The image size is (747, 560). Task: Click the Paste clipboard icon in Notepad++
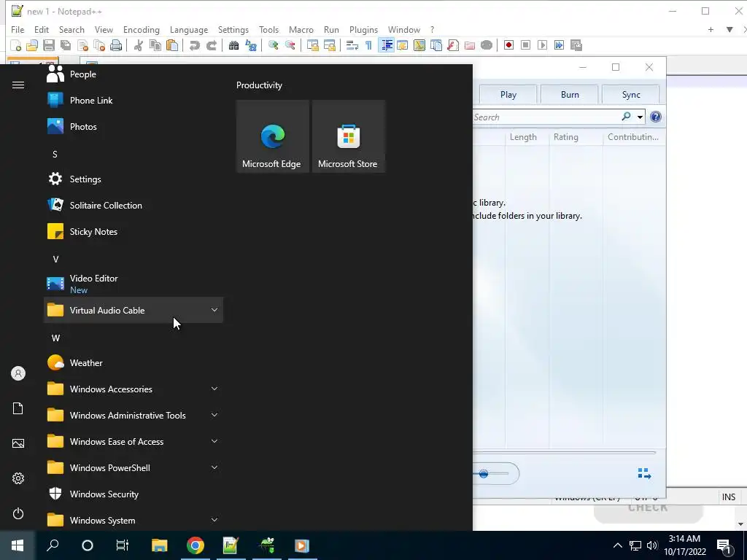pos(172,45)
